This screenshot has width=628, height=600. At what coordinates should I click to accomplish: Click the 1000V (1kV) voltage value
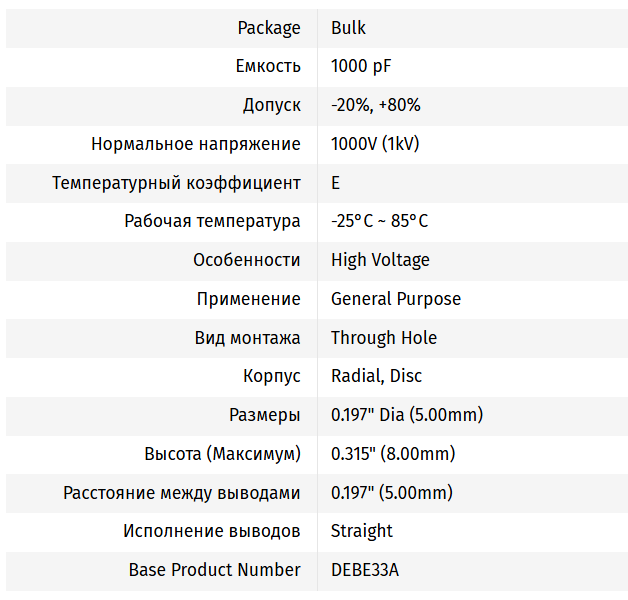(375, 144)
